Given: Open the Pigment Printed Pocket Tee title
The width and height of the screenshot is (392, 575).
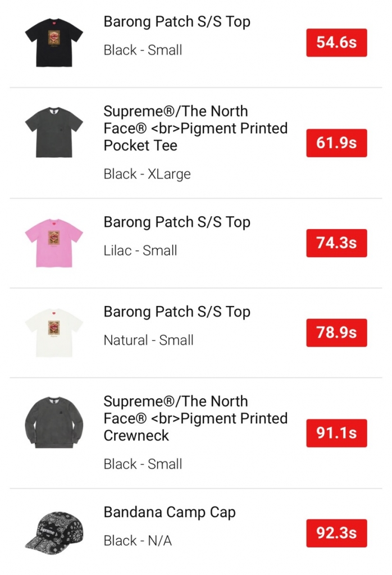Looking at the screenshot, I should 195,128.
